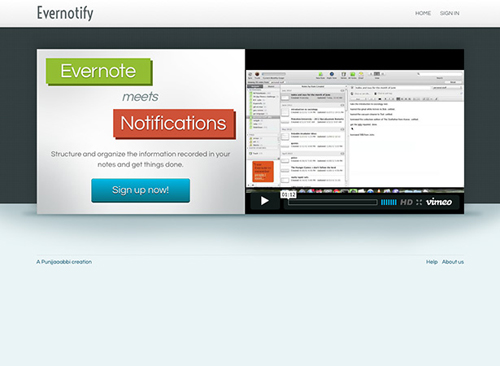Seek along the video progress bar
Screen dimensions: 500x366
(x=333, y=202)
